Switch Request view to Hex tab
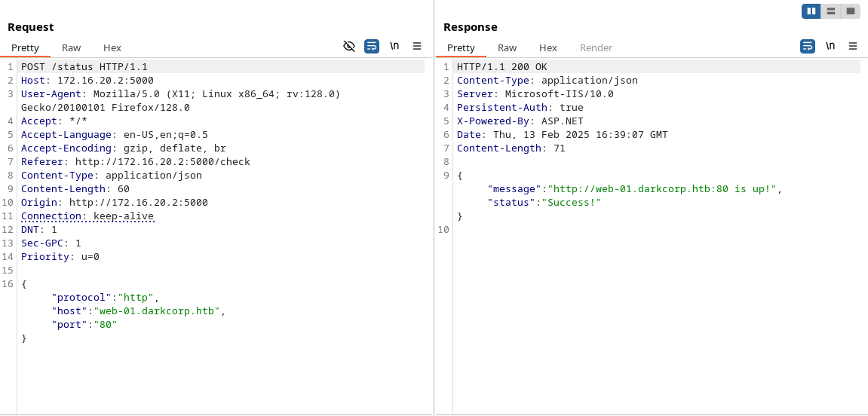 point(112,47)
